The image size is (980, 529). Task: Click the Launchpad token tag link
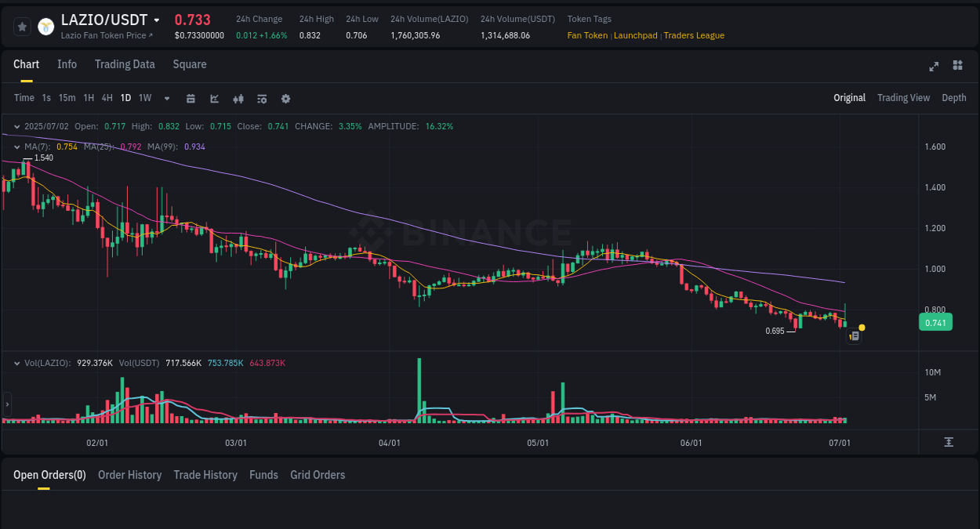click(x=635, y=35)
